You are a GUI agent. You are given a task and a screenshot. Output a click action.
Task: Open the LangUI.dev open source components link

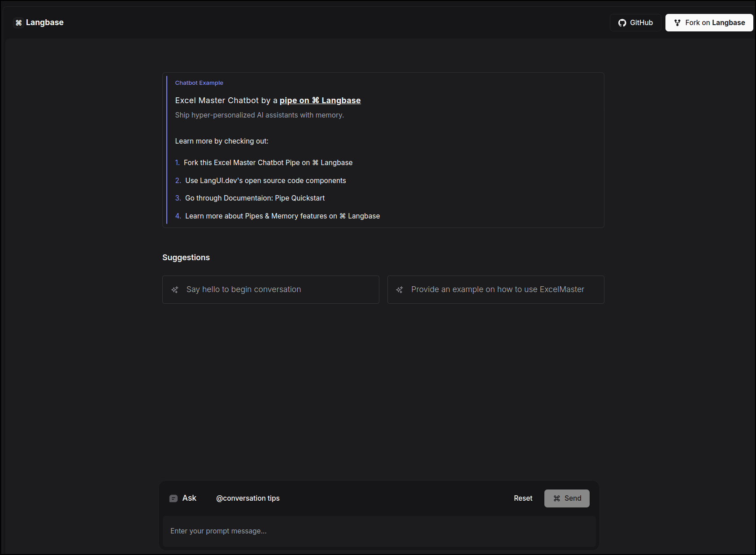[x=265, y=180]
